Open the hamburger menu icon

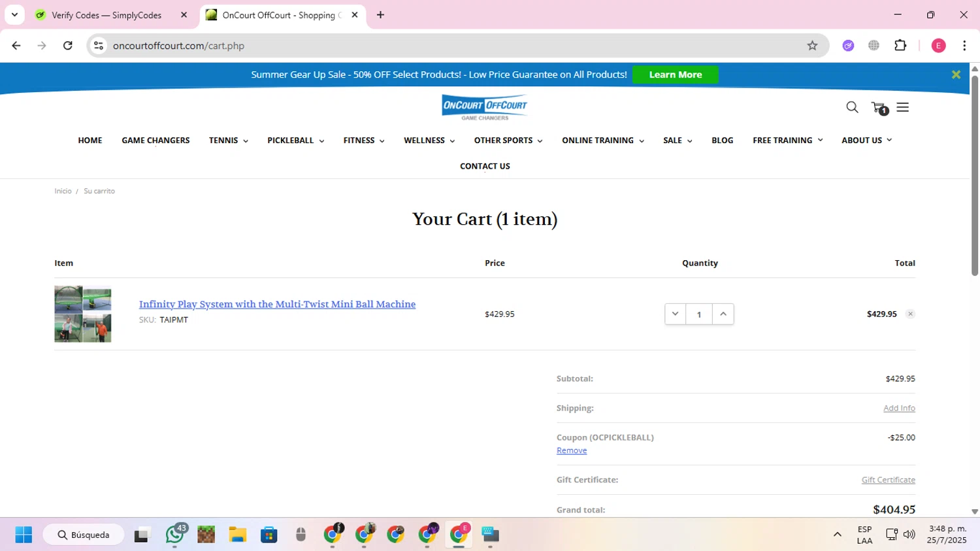(x=903, y=107)
